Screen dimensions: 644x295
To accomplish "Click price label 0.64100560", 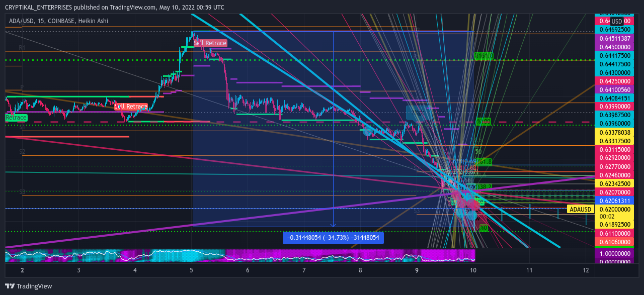I will (x=615, y=90).
